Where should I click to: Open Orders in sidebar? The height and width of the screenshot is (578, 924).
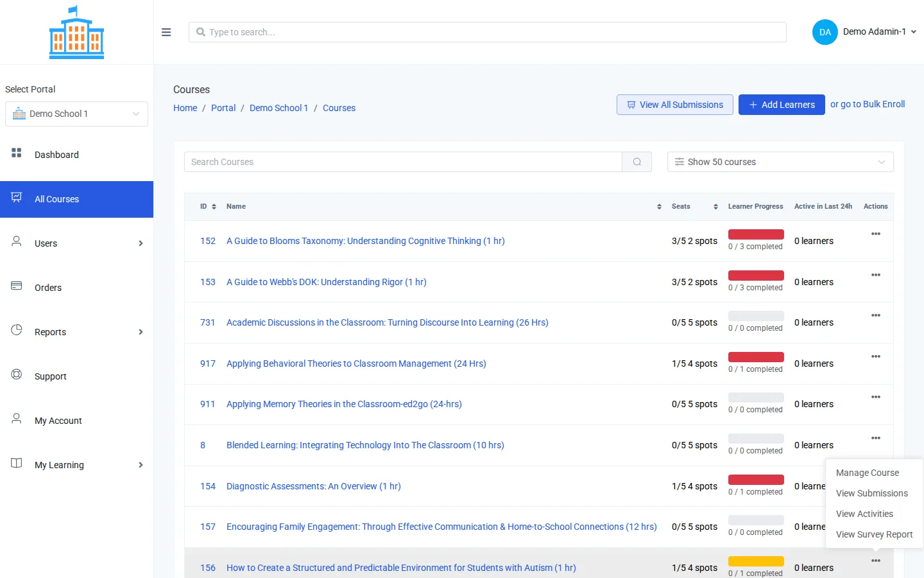click(x=77, y=288)
